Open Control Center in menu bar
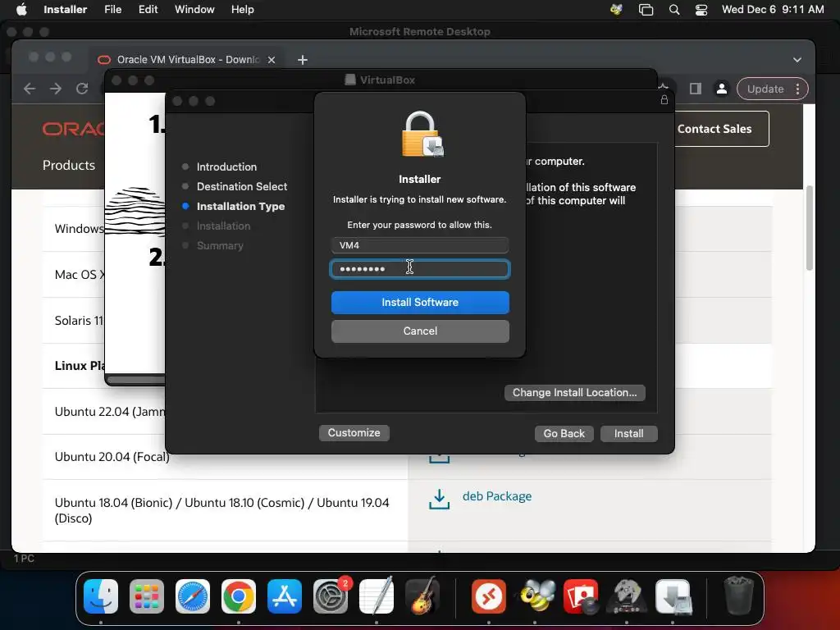840x630 pixels. tap(701, 10)
